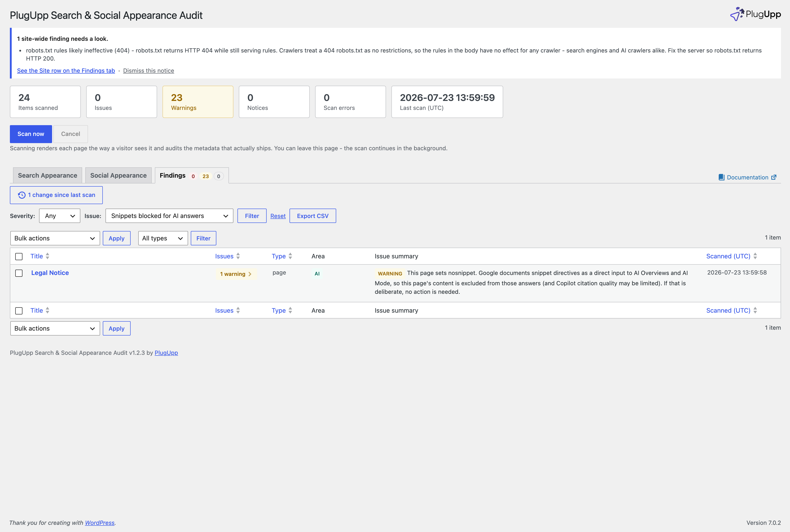Switch to the Search Appearance tab
Viewport: 790px width, 532px height.
pyautogui.click(x=48, y=175)
